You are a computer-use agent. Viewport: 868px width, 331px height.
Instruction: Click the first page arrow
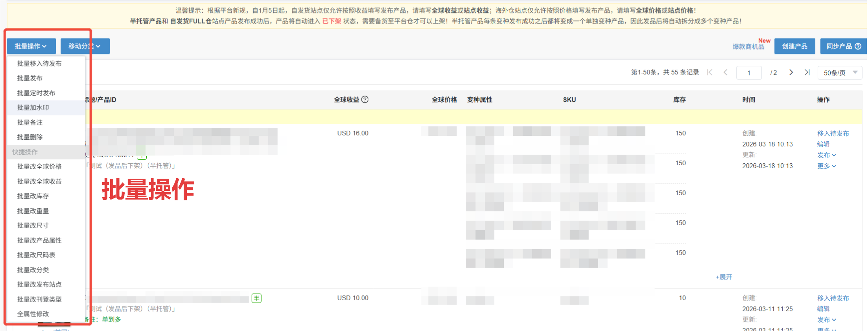[x=710, y=72]
